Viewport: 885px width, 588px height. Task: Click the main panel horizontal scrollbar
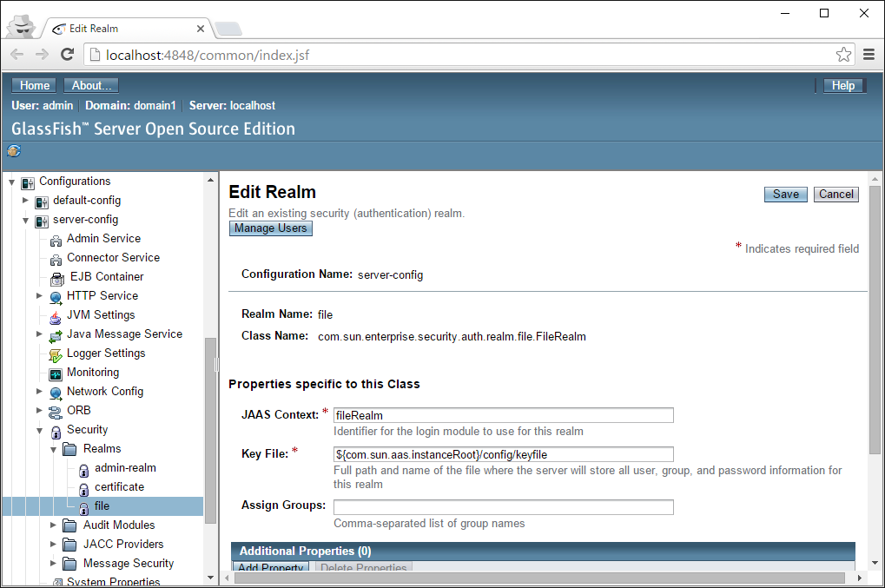pos(539,578)
